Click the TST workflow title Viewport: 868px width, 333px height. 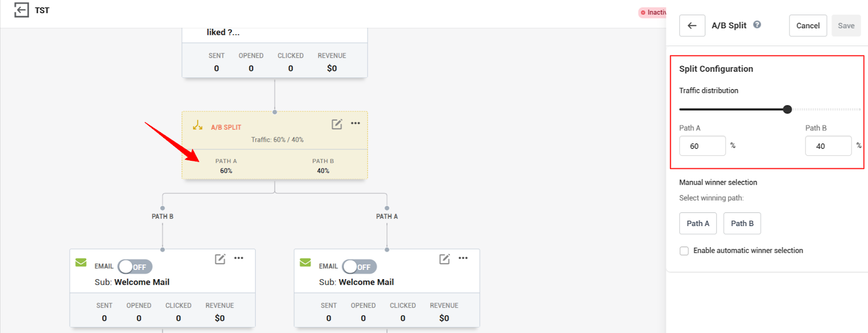point(42,10)
